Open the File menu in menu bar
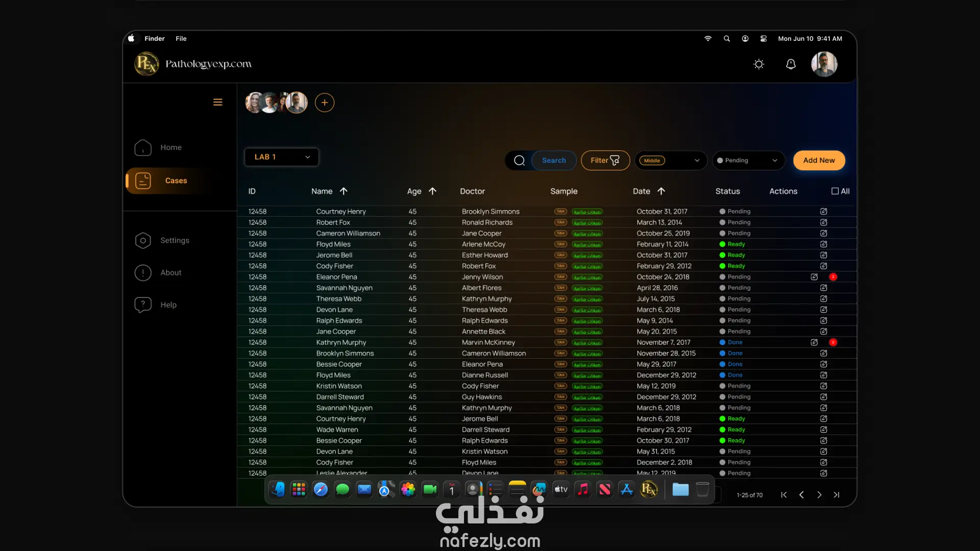 pos(181,39)
